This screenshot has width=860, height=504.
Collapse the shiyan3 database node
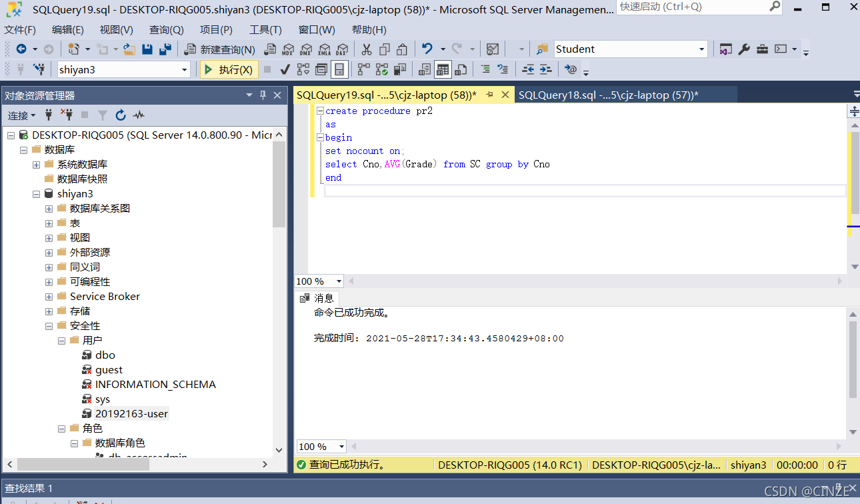pos(36,194)
